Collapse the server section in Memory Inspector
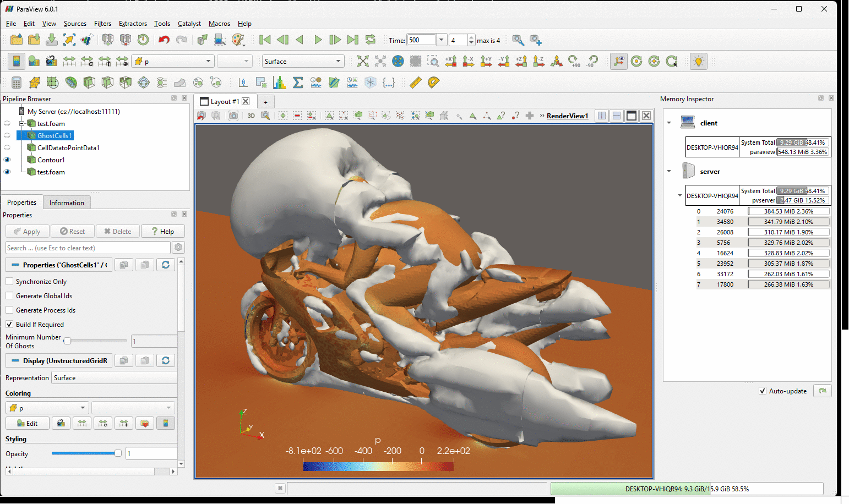The image size is (849, 504). [x=669, y=171]
